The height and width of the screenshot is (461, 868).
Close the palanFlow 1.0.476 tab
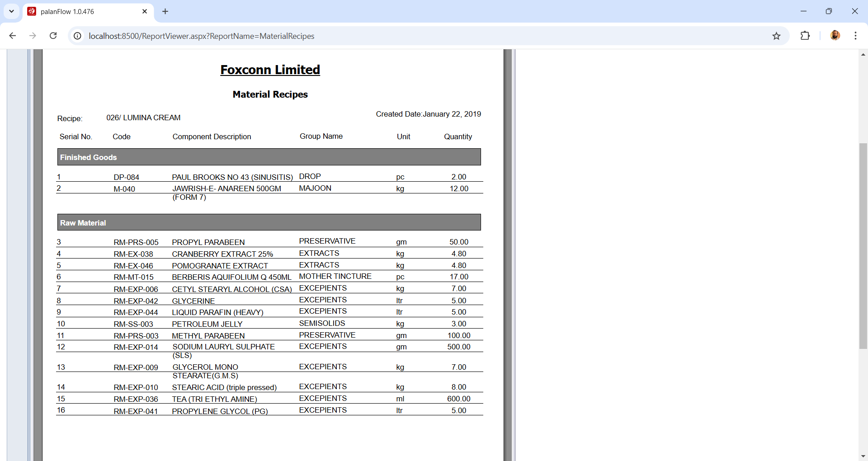click(x=145, y=11)
